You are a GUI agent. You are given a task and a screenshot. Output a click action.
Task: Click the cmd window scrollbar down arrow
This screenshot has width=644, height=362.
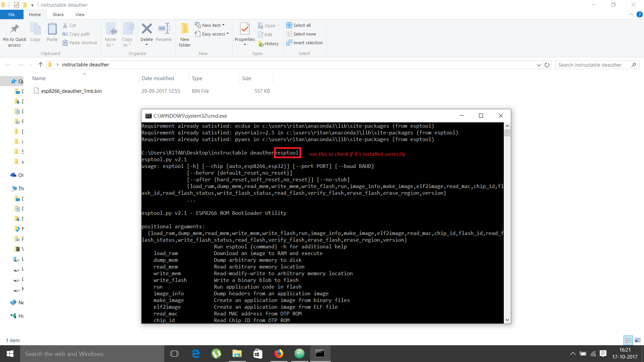(507, 320)
